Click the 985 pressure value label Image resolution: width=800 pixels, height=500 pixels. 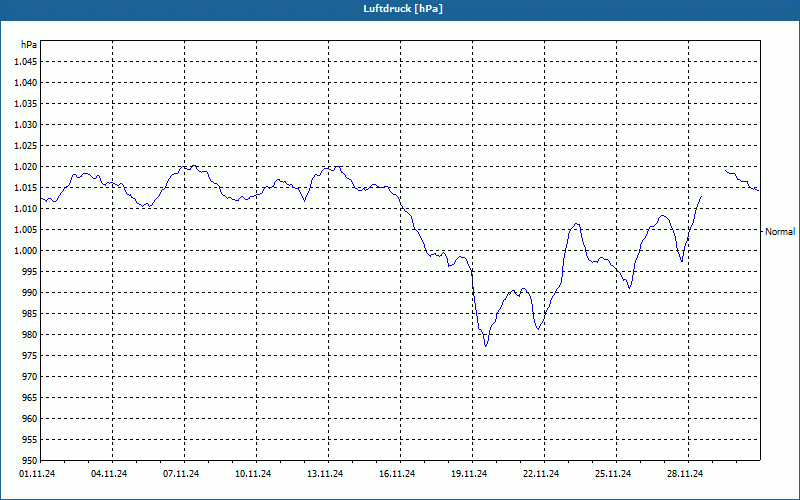pyautogui.click(x=30, y=314)
